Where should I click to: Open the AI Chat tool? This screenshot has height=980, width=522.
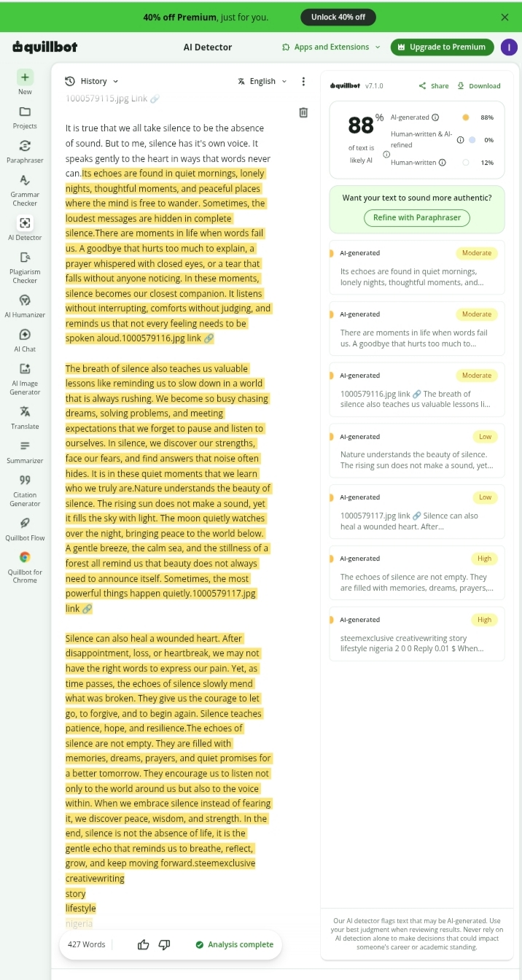25,340
